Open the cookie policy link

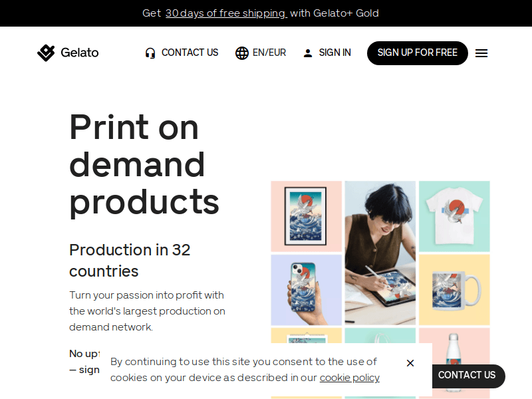[x=349, y=378]
